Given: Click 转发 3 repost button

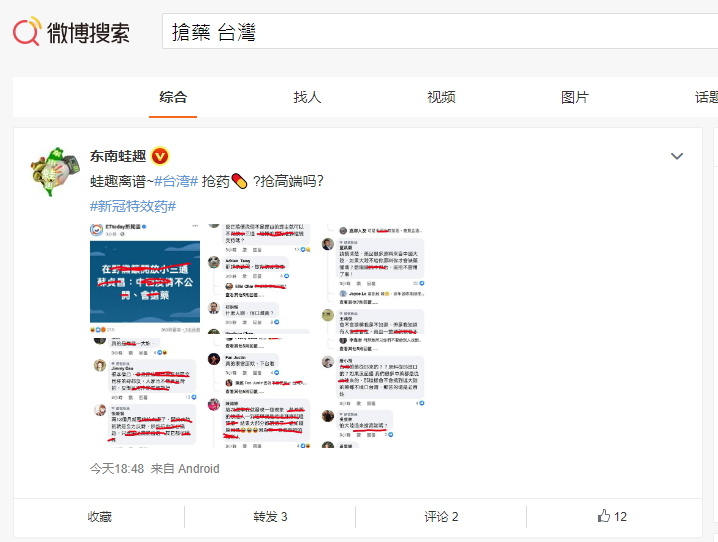Looking at the screenshot, I should pos(270,517).
